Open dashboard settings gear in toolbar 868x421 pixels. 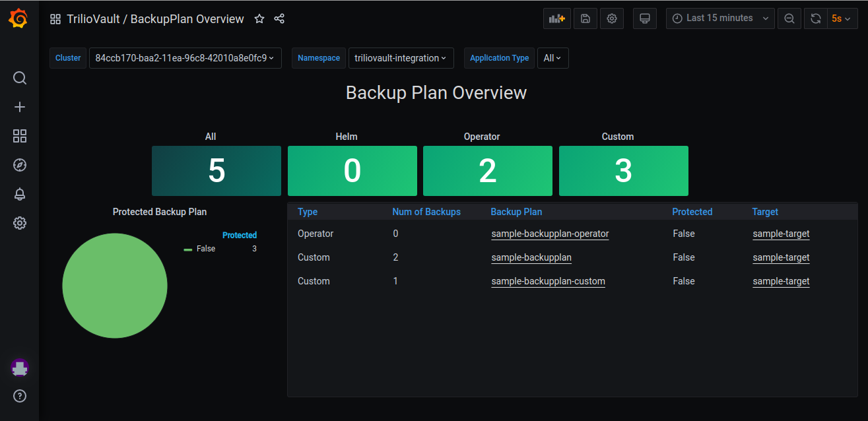click(x=612, y=18)
